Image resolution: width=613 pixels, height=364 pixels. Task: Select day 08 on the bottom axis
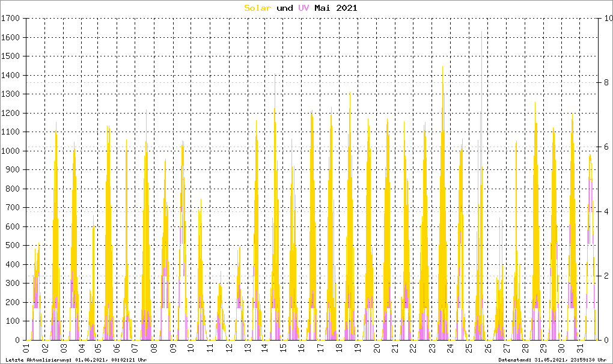tap(155, 348)
